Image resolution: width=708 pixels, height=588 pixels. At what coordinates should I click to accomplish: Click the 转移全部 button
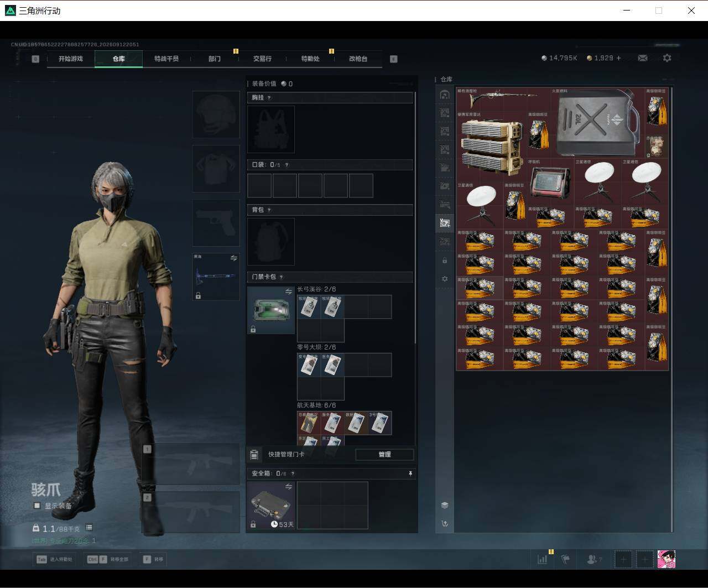pyautogui.click(x=108, y=559)
